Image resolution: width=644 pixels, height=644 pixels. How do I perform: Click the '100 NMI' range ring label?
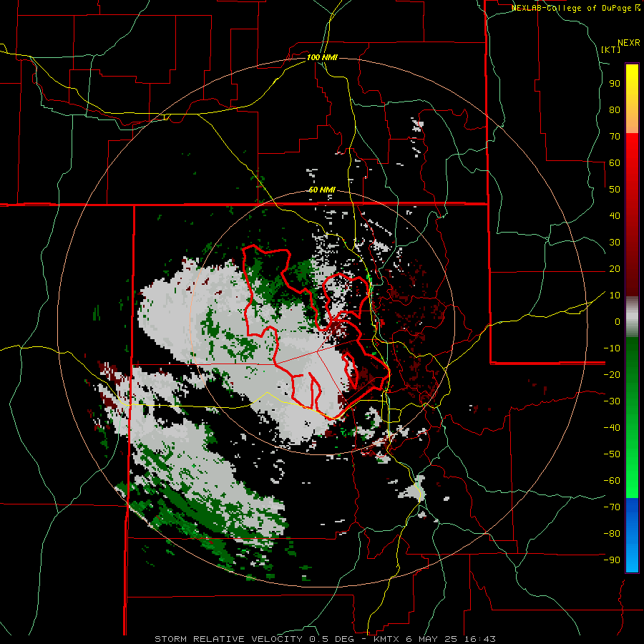pos(322,57)
